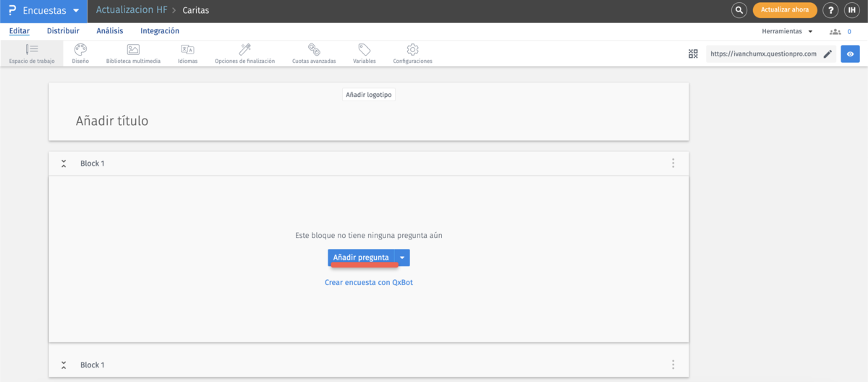Switch to the Integración tab
868x382 pixels.
[x=160, y=31]
